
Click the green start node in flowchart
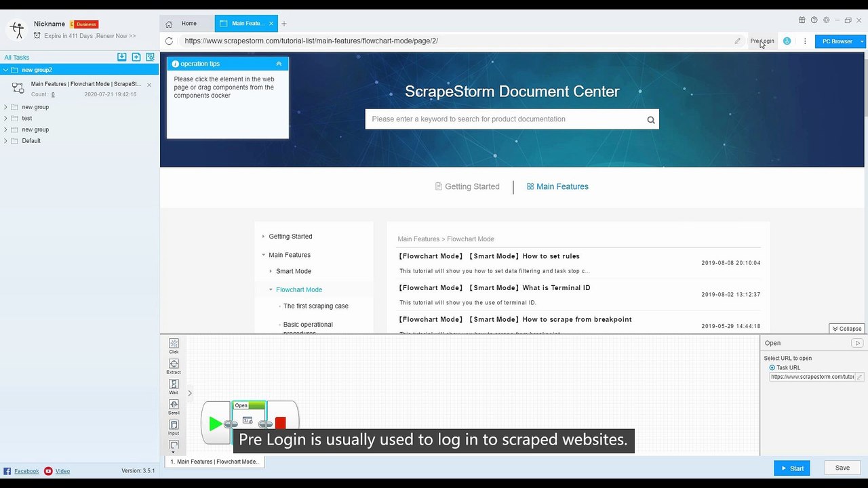(x=216, y=424)
